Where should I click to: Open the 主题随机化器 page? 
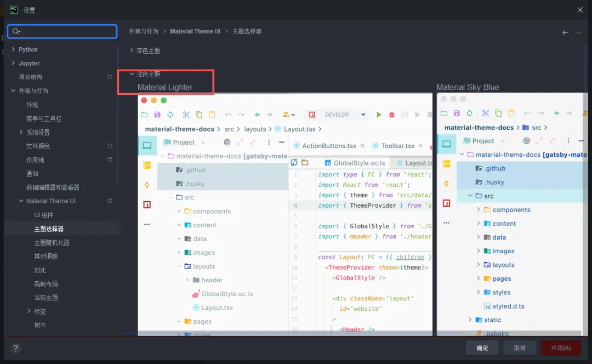(x=52, y=242)
